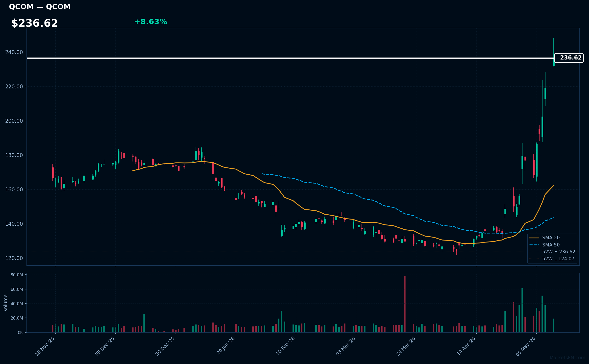Click the 200.00 price axis label
This screenshot has width=589, height=364.
tap(14, 121)
